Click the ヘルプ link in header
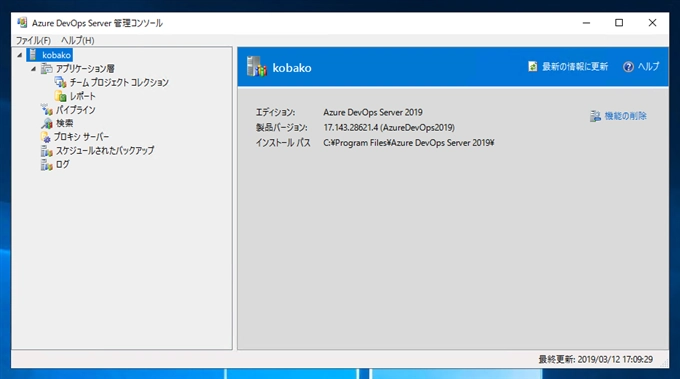This screenshot has height=379, width=680. click(648, 66)
